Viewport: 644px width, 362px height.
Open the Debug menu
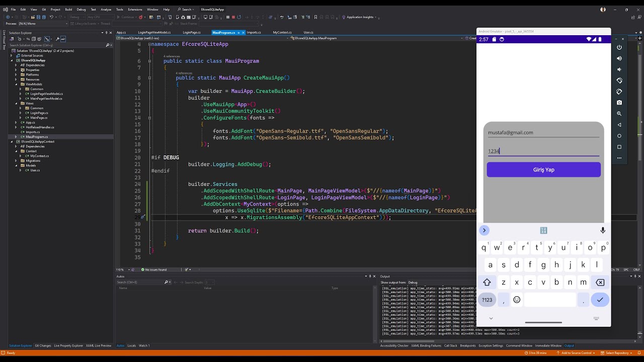(81, 10)
